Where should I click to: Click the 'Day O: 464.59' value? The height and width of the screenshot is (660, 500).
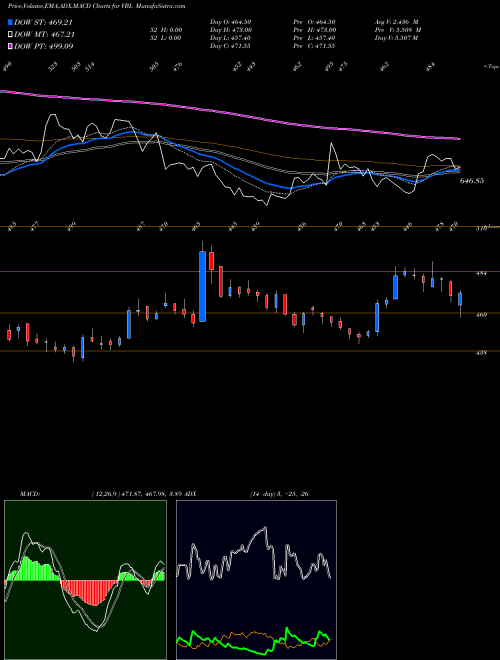230,21
